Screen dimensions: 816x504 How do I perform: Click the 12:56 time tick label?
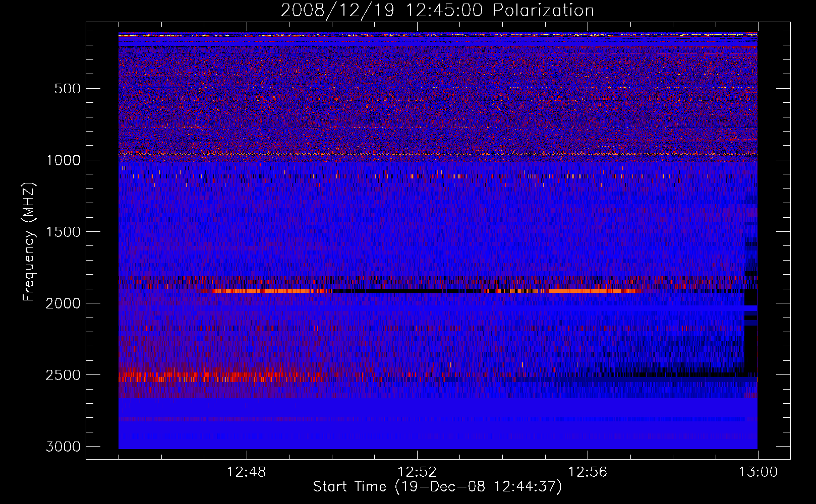[588, 472]
